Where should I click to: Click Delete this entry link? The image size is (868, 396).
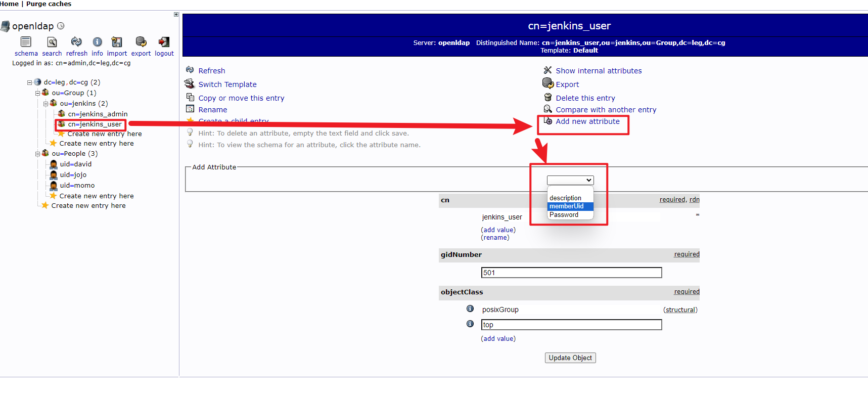(585, 98)
